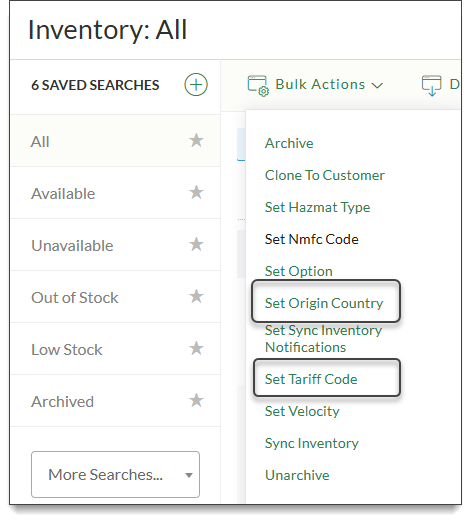471x523 pixels.
Task: Open the More Searches dropdown
Action: coord(115,474)
